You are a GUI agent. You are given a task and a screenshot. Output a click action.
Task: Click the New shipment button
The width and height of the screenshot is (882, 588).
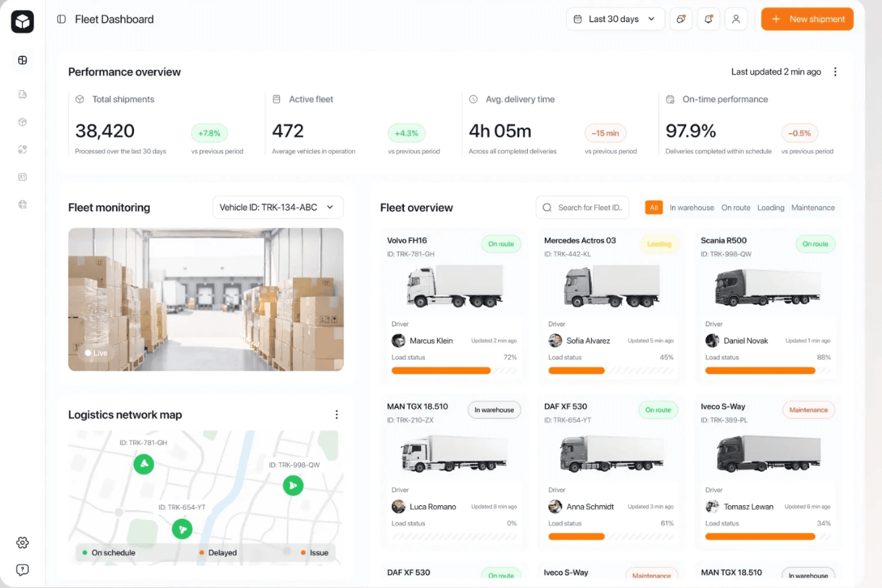(807, 19)
